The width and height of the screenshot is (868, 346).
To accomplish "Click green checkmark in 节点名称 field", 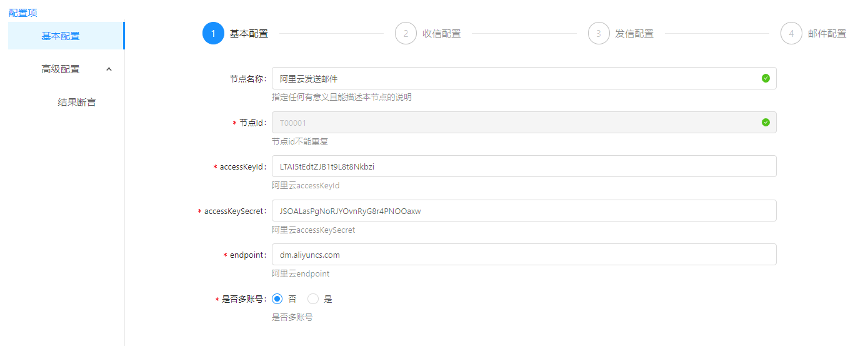I will (x=766, y=78).
